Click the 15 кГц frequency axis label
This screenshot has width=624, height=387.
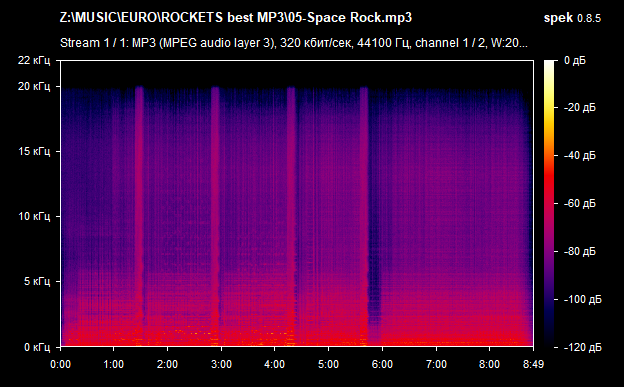coord(34,151)
